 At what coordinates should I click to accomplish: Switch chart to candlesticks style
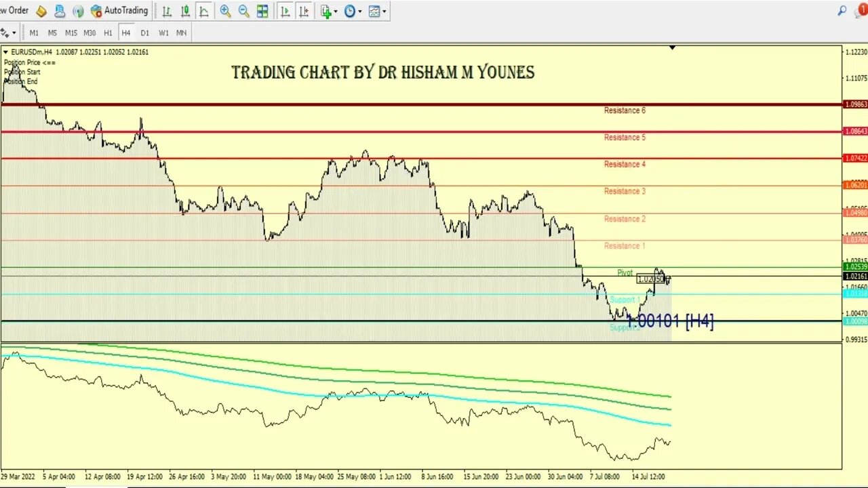(x=185, y=11)
